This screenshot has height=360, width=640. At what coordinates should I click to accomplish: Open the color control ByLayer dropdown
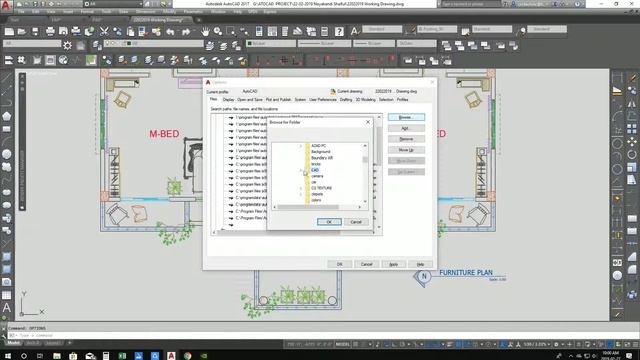coord(271,43)
